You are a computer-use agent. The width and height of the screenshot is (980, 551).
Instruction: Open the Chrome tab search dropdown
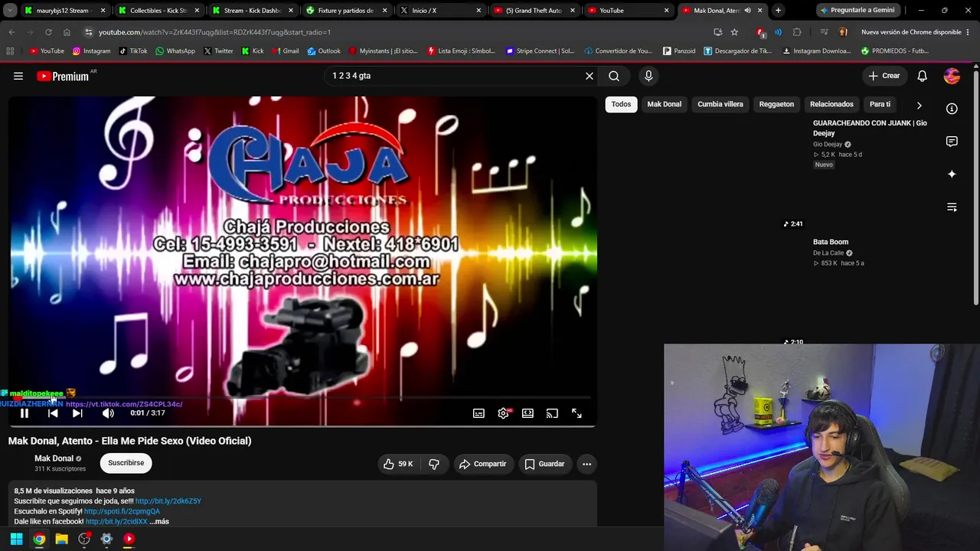(x=10, y=11)
